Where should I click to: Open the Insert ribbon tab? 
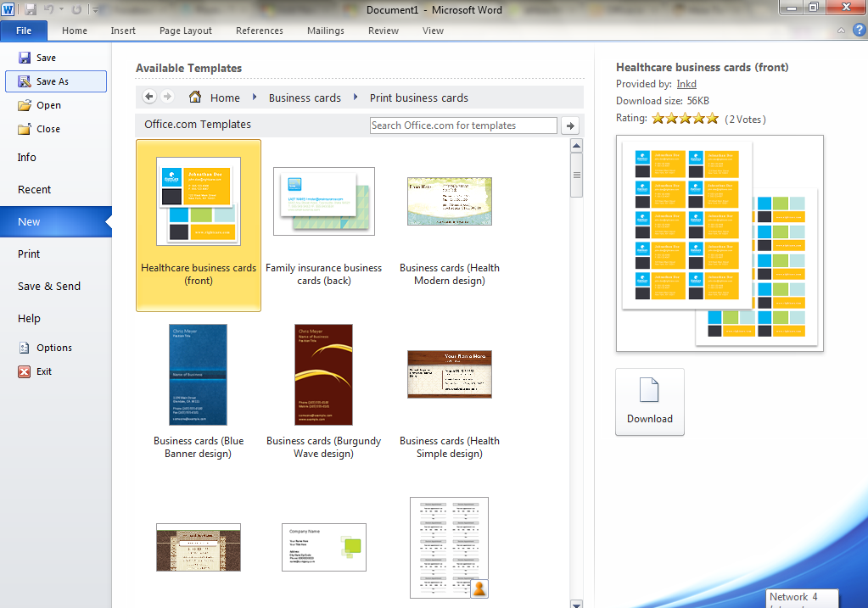point(123,31)
